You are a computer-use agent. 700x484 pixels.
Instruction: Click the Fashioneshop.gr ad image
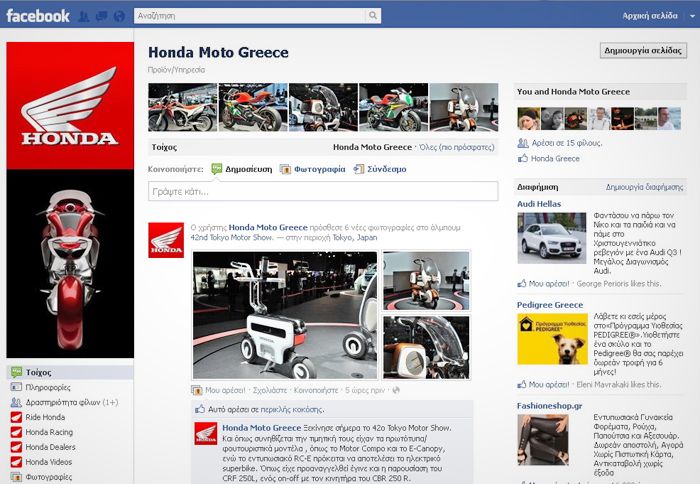[543, 440]
